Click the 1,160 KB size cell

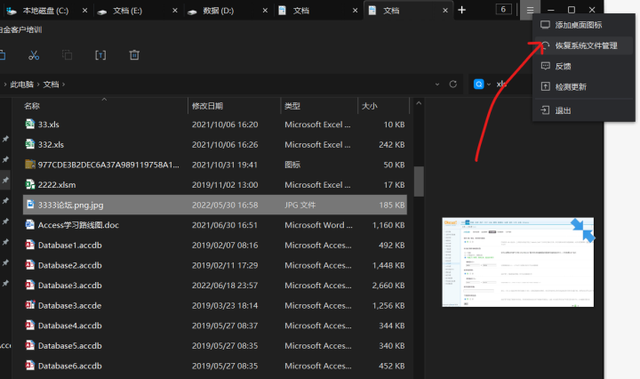(x=388, y=225)
